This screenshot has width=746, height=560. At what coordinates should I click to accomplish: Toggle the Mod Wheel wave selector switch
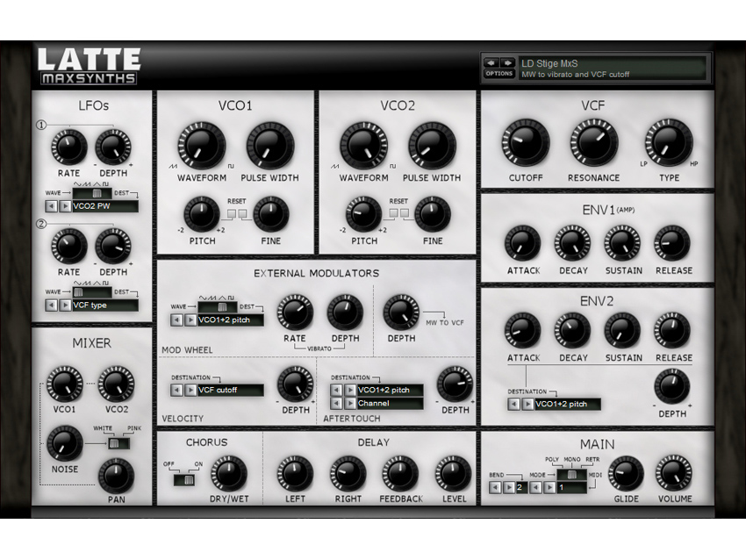tap(218, 307)
